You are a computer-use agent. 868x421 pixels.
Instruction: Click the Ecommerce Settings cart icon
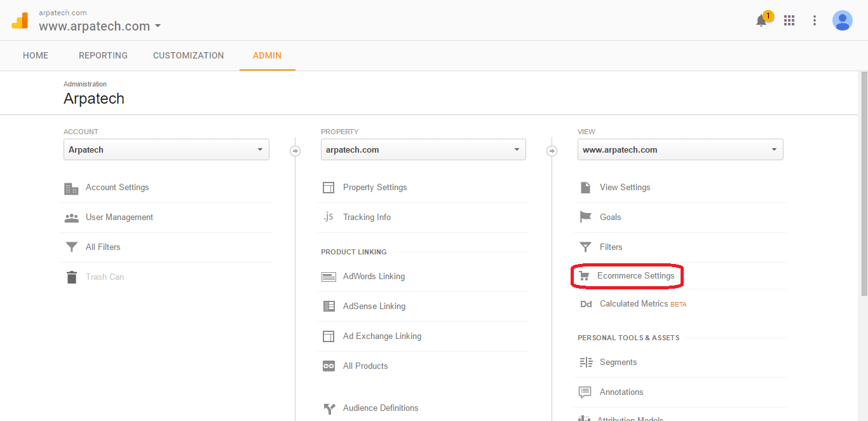pyautogui.click(x=584, y=276)
